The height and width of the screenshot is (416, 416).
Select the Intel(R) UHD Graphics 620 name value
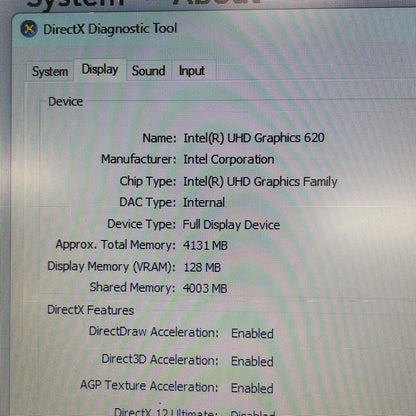254,138
